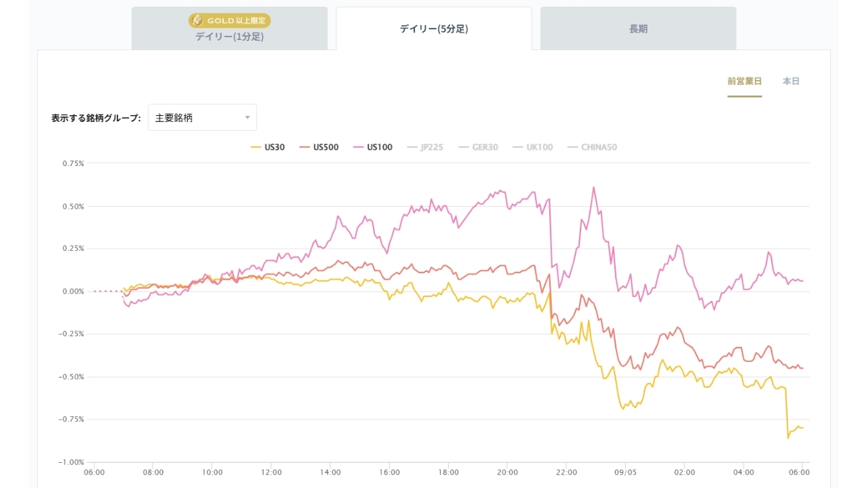Click the 14:00 time label on x-axis
Image resolution: width=868 pixels, height=488 pixels.
click(x=330, y=472)
